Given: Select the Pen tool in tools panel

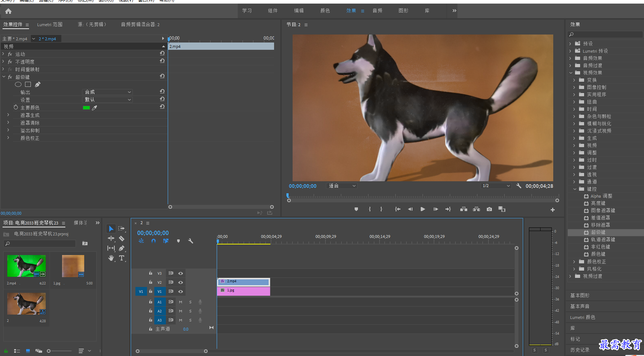Looking at the screenshot, I should (122, 248).
